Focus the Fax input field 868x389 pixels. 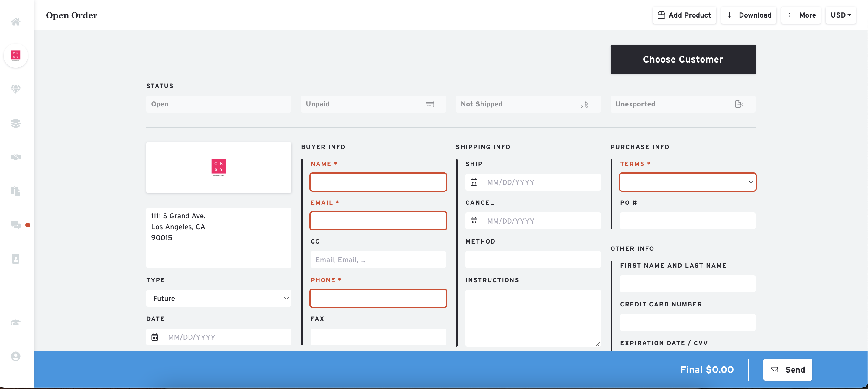(378, 337)
